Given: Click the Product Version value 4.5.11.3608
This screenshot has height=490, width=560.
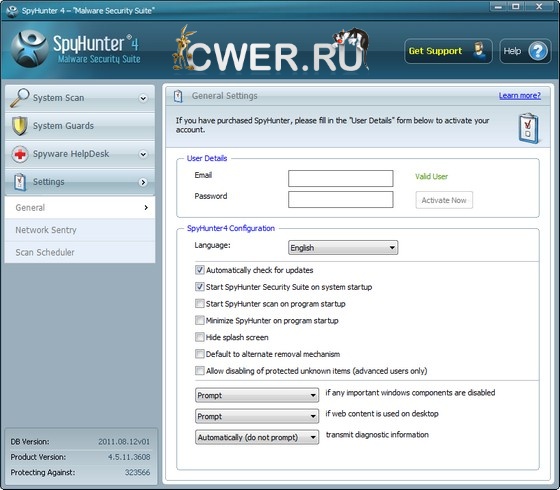Looking at the screenshot, I should (129, 457).
